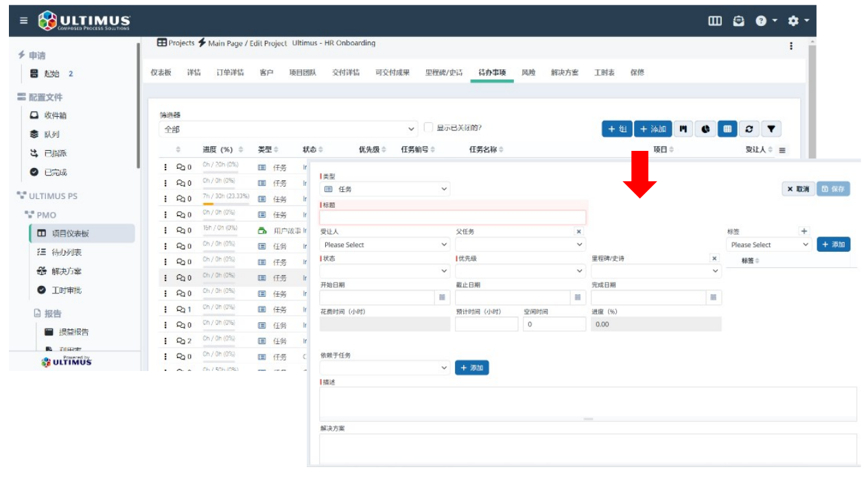868x478 pixels.
Task: Open the columns layout icon in header
Action: pyautogui.click(x=715, y=21)
